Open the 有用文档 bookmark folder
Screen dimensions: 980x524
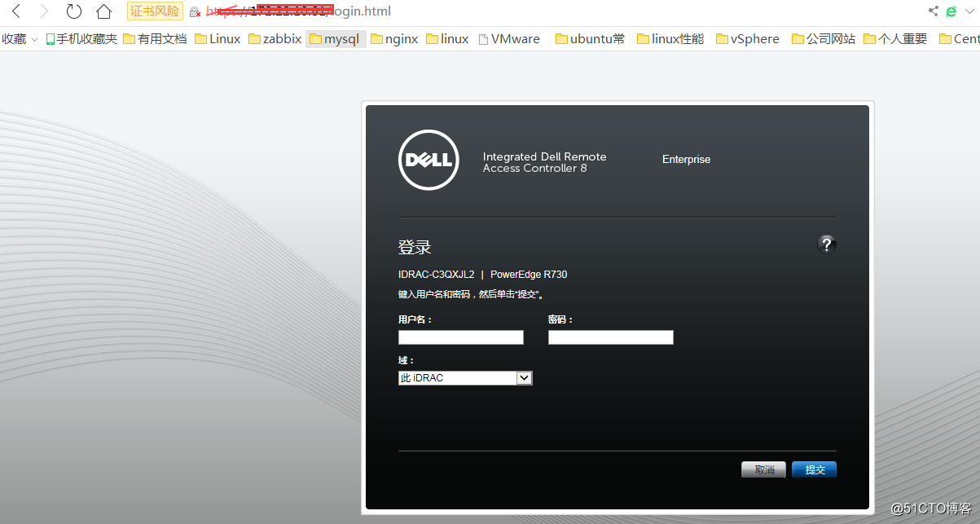coord(155,38)
